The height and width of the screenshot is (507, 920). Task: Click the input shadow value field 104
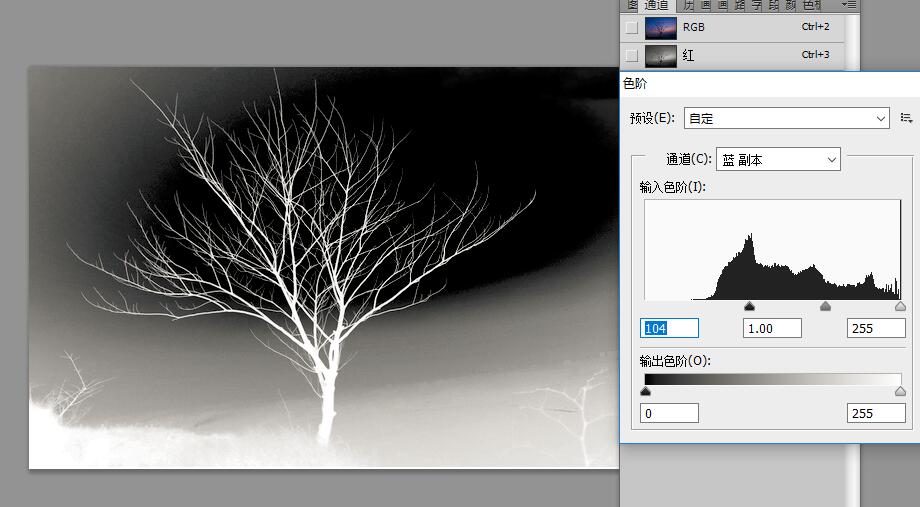tap(669, 328)
